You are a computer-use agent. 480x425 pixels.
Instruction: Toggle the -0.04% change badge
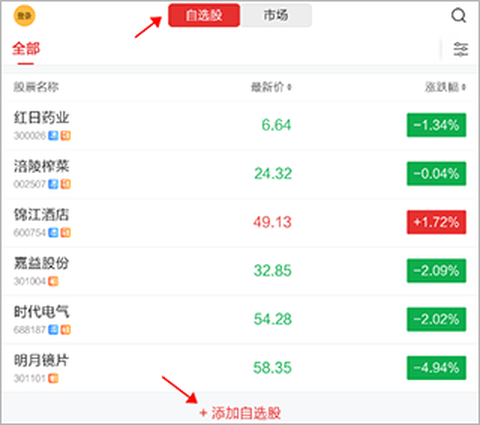tap(436, 174)
